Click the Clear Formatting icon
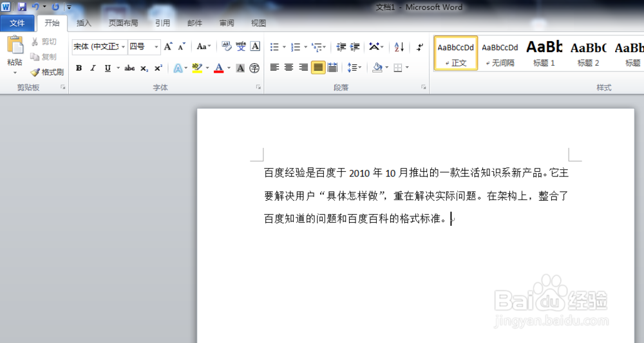 click(226, 46)
